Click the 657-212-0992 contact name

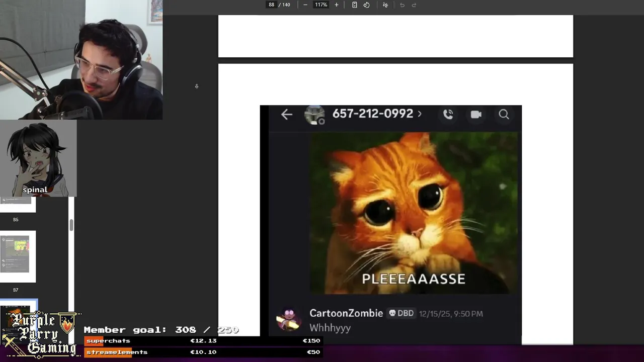click(x=373, y=114)
